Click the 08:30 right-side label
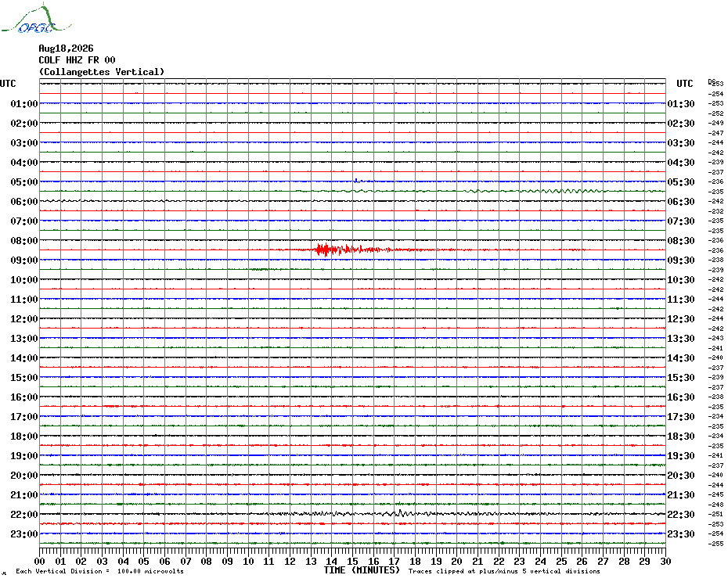728x582 pixels. [x=681, y=240]
